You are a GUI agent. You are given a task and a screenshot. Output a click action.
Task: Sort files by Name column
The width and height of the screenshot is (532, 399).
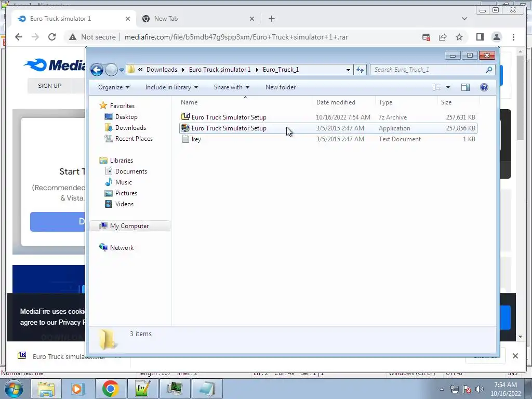[x=245, y=102]
